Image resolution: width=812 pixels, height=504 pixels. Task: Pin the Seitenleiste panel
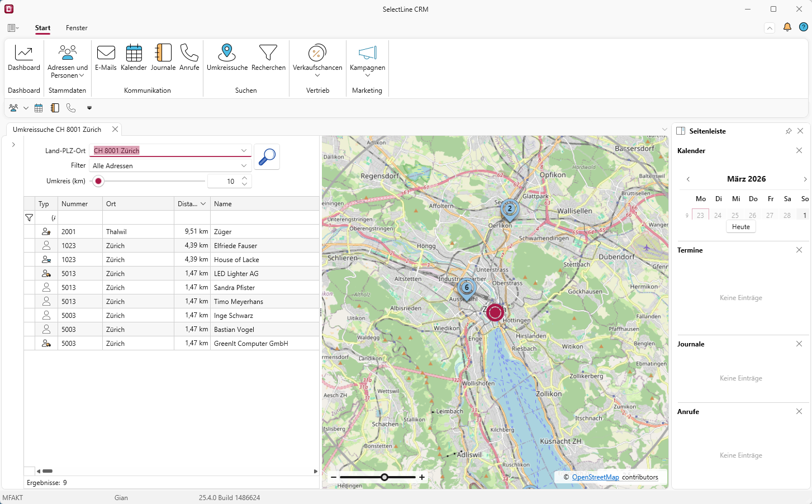789,131
